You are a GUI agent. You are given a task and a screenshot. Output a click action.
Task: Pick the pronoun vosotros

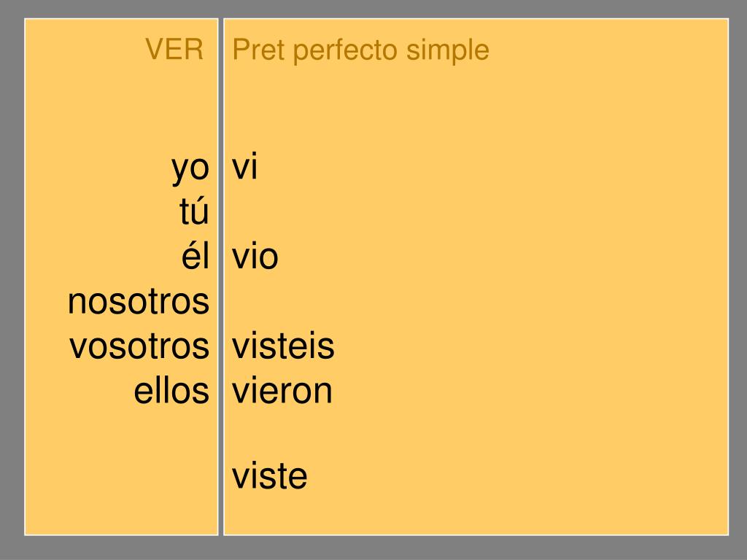(139, 346)
